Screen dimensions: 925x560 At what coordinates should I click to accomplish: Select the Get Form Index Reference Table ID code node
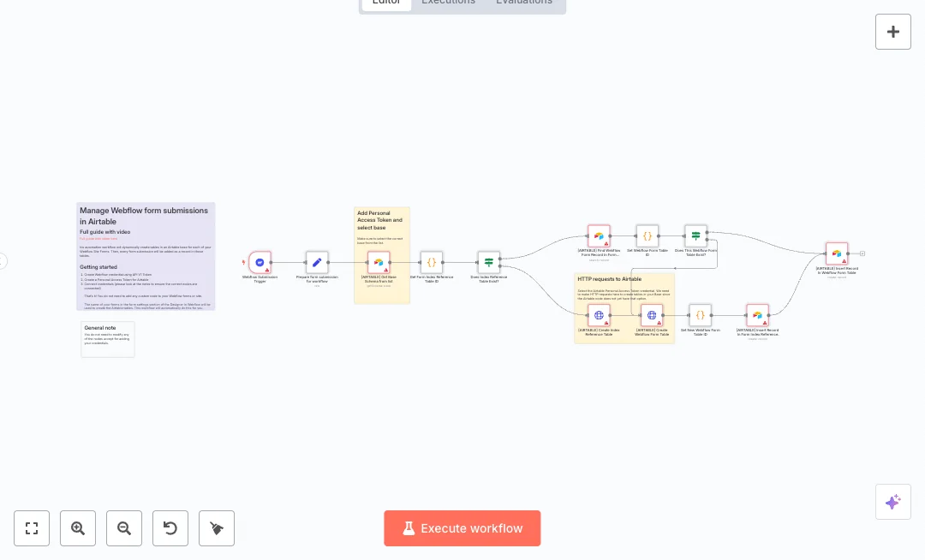pos(432,263)
